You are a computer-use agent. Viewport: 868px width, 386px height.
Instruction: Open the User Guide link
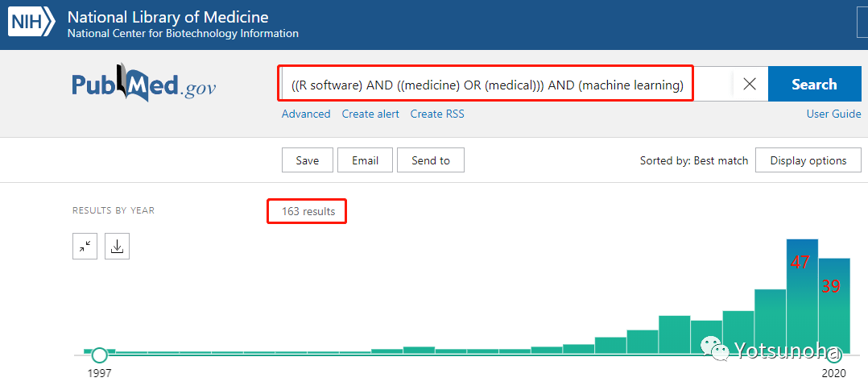833,114
